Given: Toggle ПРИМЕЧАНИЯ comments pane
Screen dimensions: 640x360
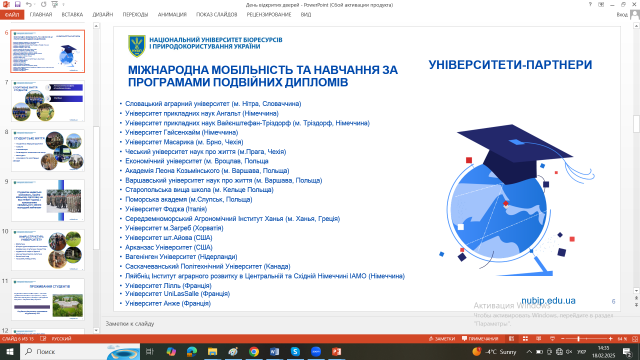Looking at the screenshot, I should coord(480,339).
